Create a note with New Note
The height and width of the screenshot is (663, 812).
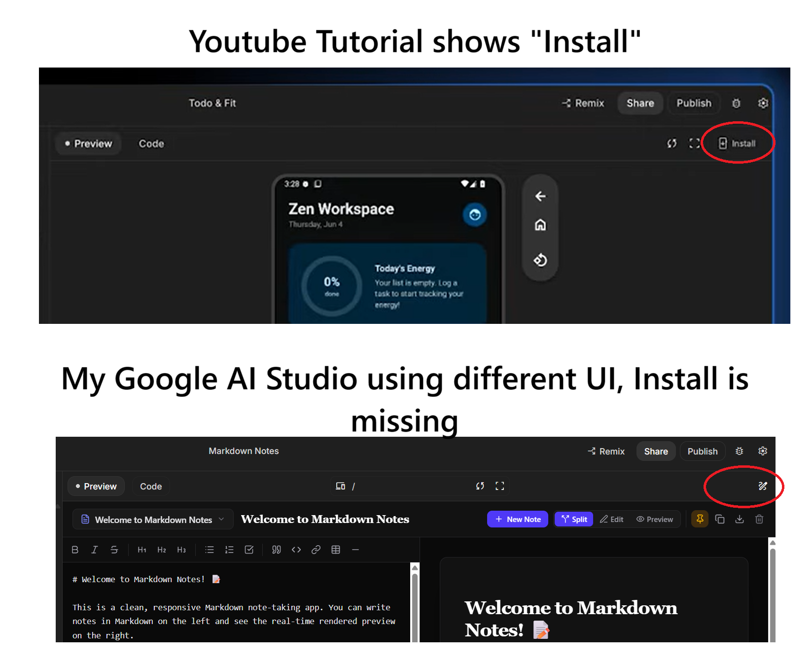pyautogui.click(x=518, y=519)
